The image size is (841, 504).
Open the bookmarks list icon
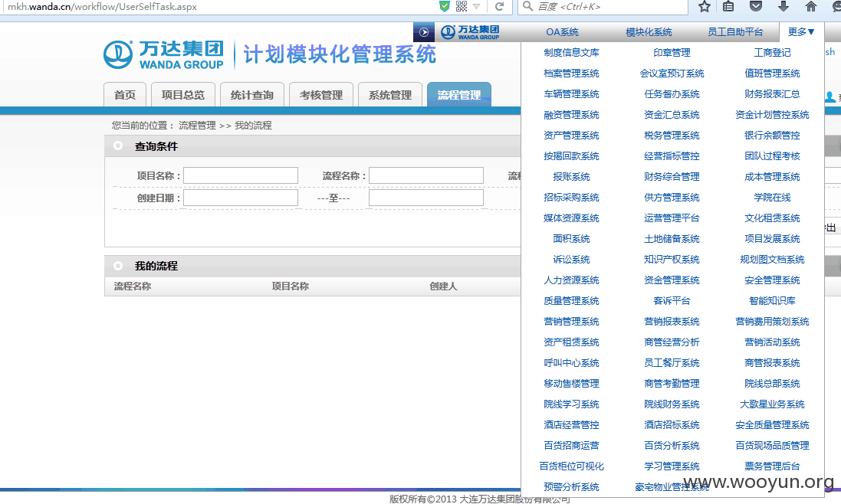[x=728, y=6]
